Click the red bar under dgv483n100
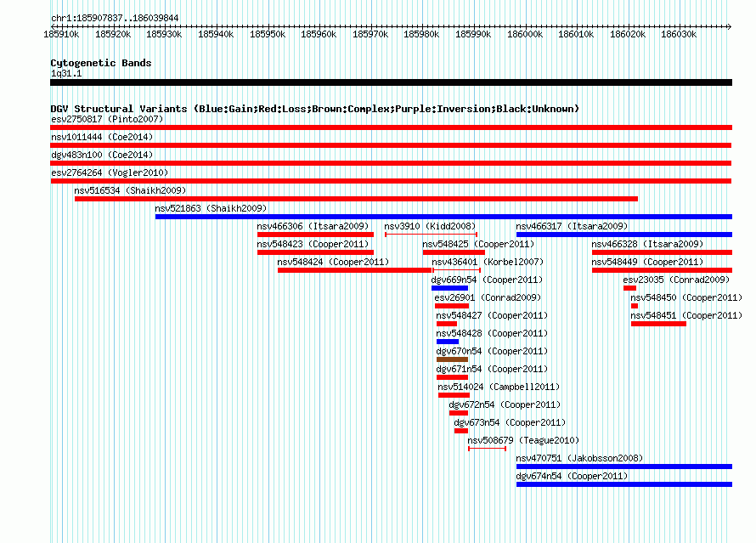The width and height of the screenshot is (756, 543). [391, 163]
